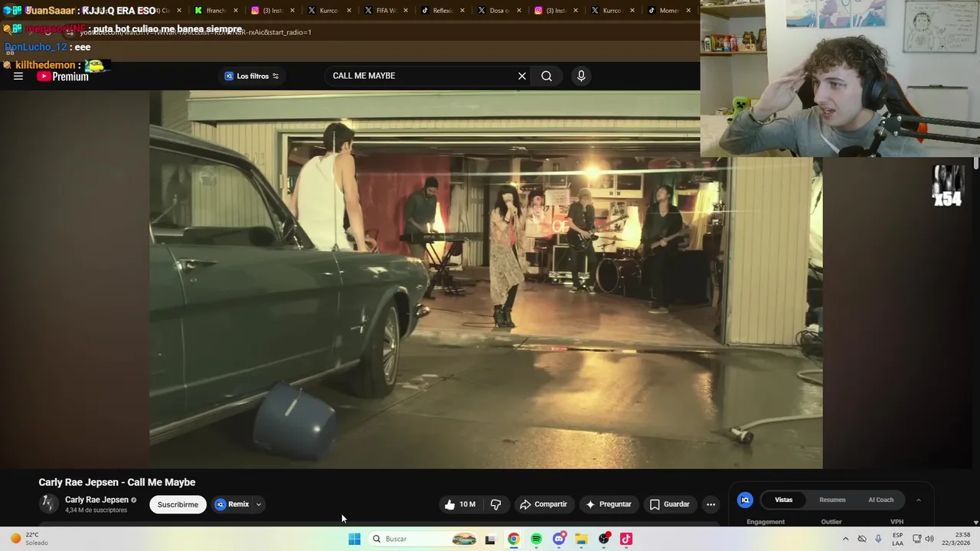Click the system tray microphone icon
Viewport: 980px width, 551px height.
878,539
